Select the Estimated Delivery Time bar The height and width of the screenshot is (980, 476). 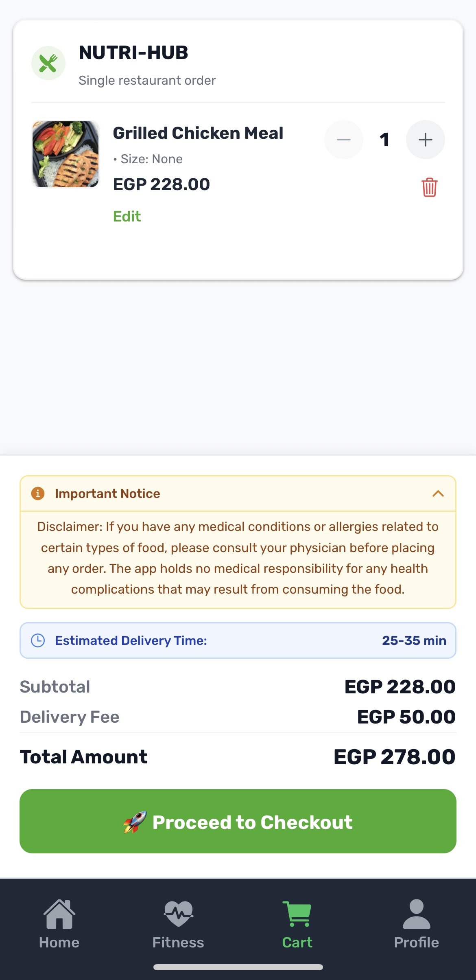point(238,640)
